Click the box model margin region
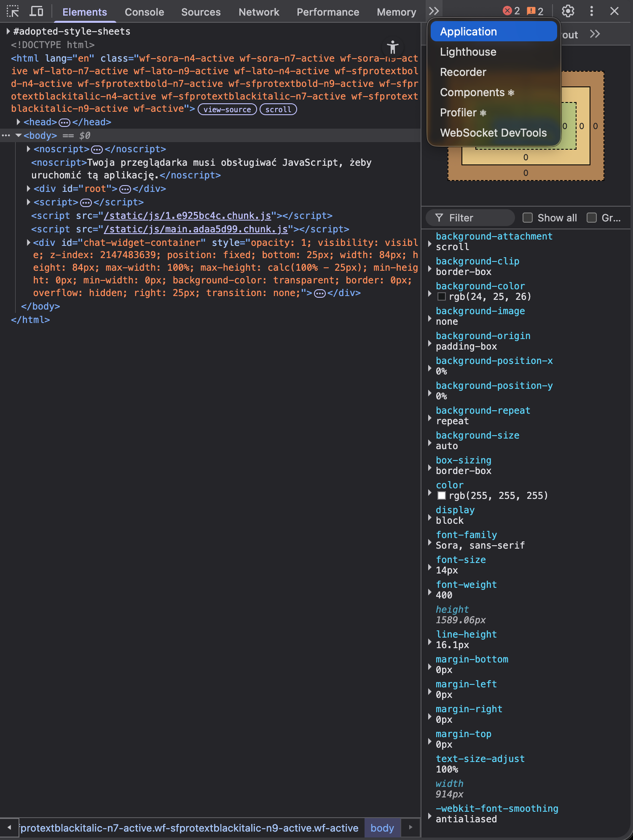Image resolution: width=633 pixels, height=840 pixels. 526,173
